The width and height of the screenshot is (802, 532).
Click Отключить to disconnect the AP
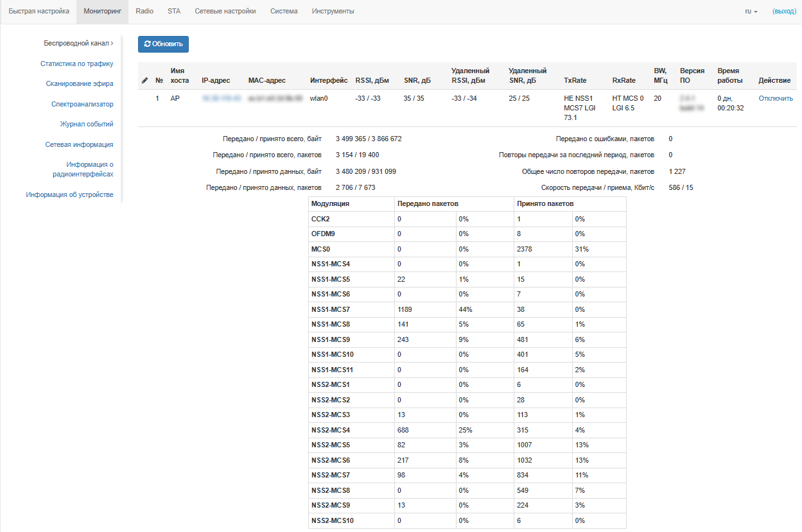pos(775,98)
